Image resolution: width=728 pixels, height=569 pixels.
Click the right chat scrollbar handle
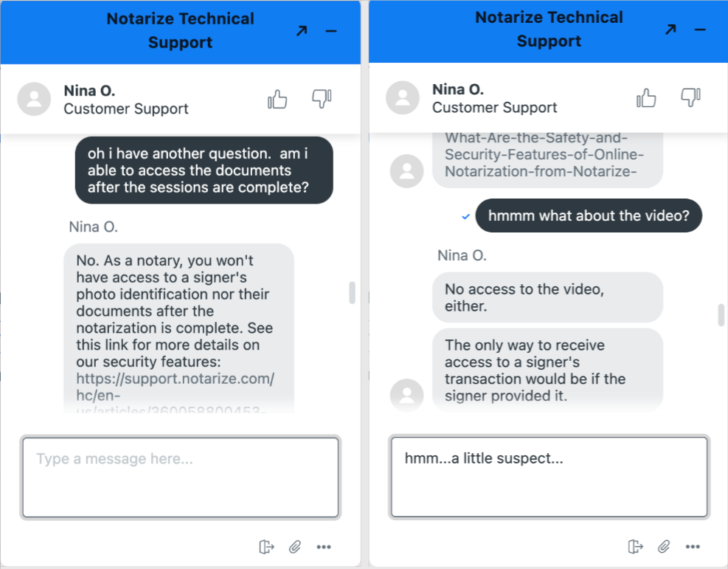(x=721, y=315)
